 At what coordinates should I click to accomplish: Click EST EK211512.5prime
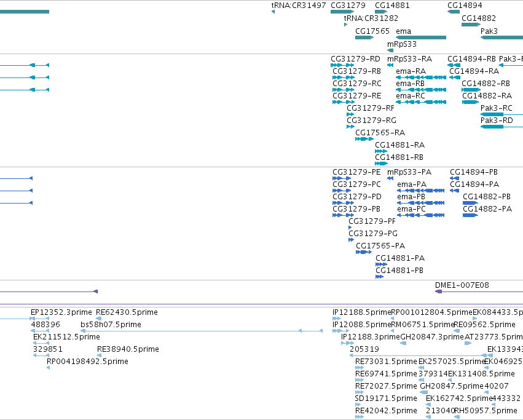coord(66,337)
